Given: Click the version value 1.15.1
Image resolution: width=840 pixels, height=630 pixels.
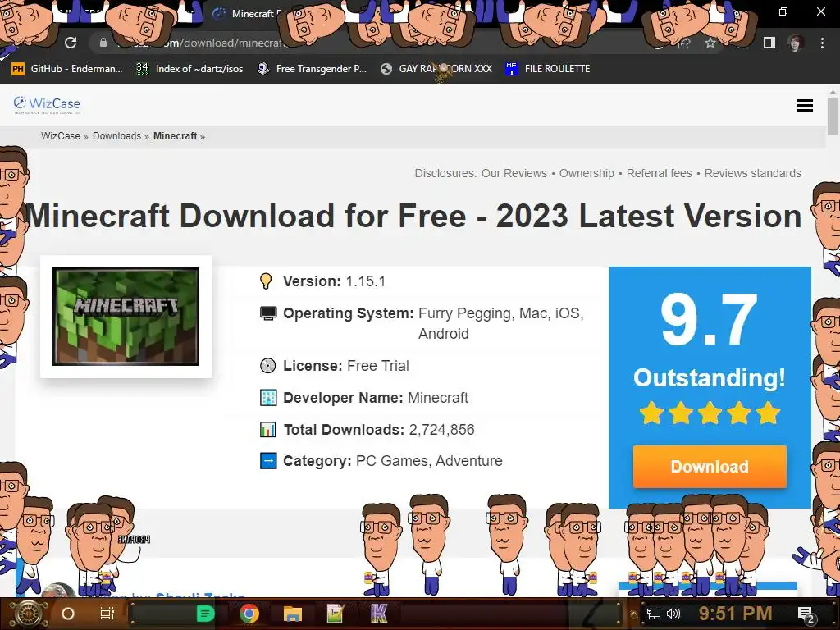Looking at the screenshot, I should pyautogui.click(x=365, y=281).
